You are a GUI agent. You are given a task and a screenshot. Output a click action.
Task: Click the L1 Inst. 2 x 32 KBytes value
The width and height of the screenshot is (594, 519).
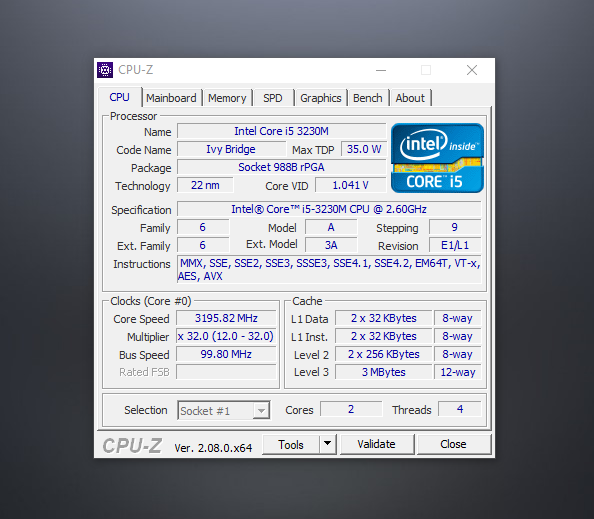(x=383, y=336)
